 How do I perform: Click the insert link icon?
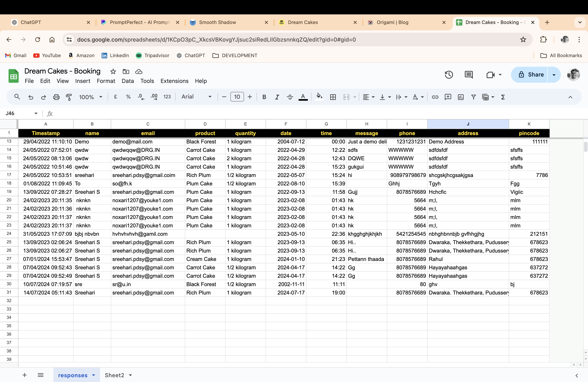point(435,97)
